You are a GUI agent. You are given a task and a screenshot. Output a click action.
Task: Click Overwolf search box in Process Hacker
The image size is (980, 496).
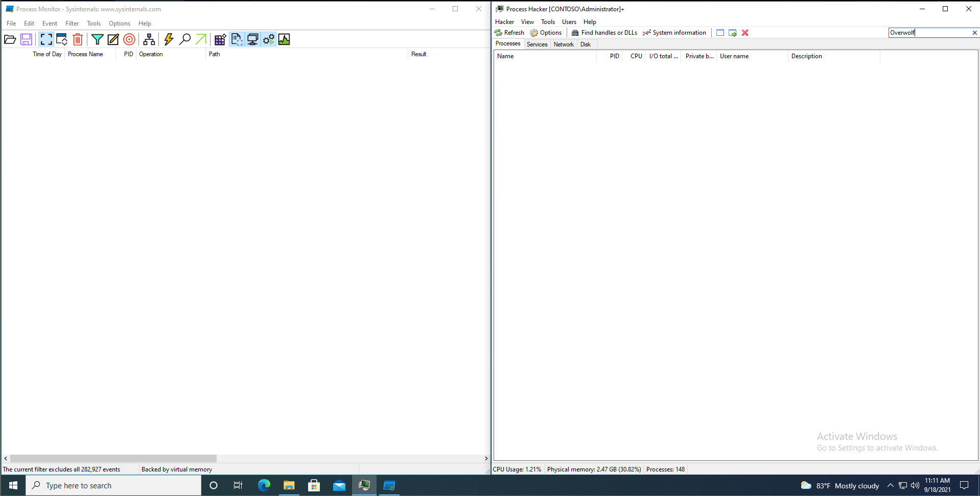tap(929, 33)
